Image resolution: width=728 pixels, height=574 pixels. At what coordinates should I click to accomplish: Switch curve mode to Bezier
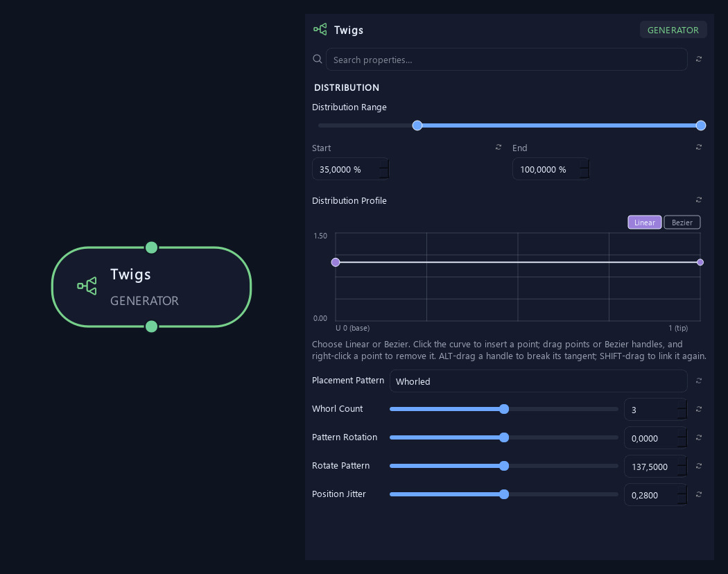[682, 223]
